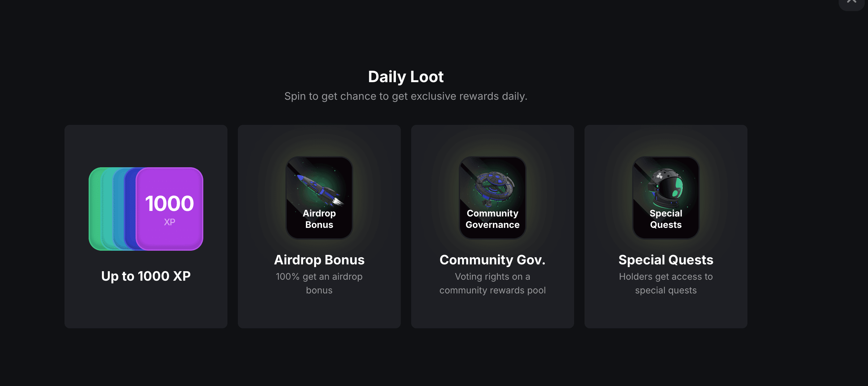Click the blue card behind the purple XP card
868x386 pixels.
130,209
